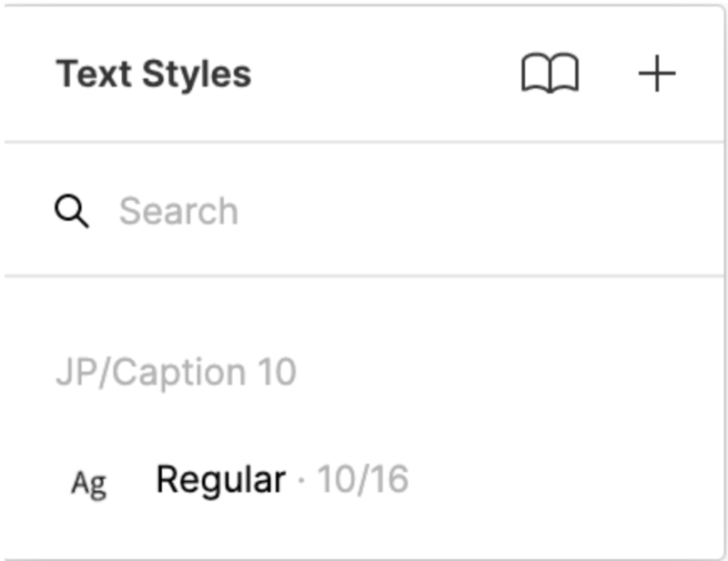Image resolution: width=728 pixels, height=561 pixels.
Task: Collapse the JP/Caption 10 style group
Action: pyautogui.click(x=176, y=373)
